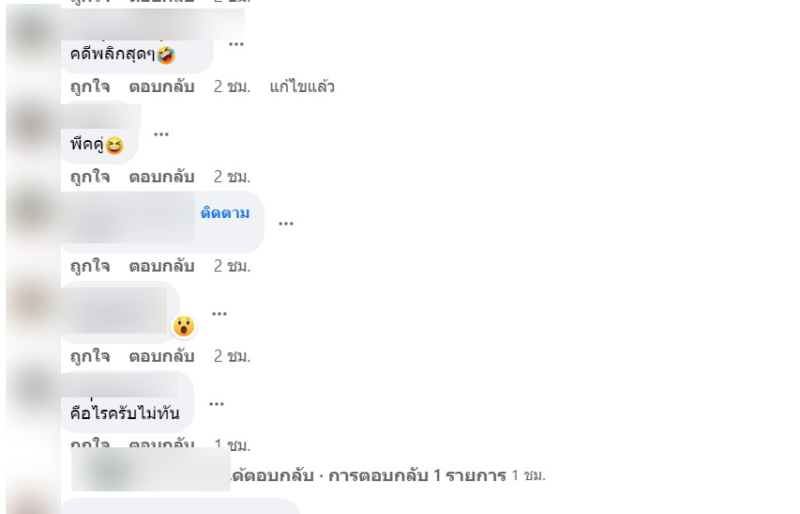Open three-dot menu beside 'พีคคู่' comment

point(161,134)
